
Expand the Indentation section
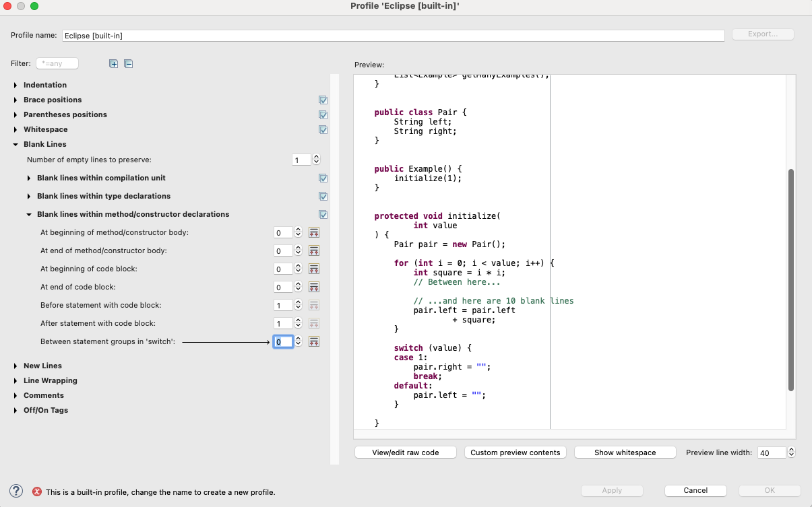pos(15,85)
